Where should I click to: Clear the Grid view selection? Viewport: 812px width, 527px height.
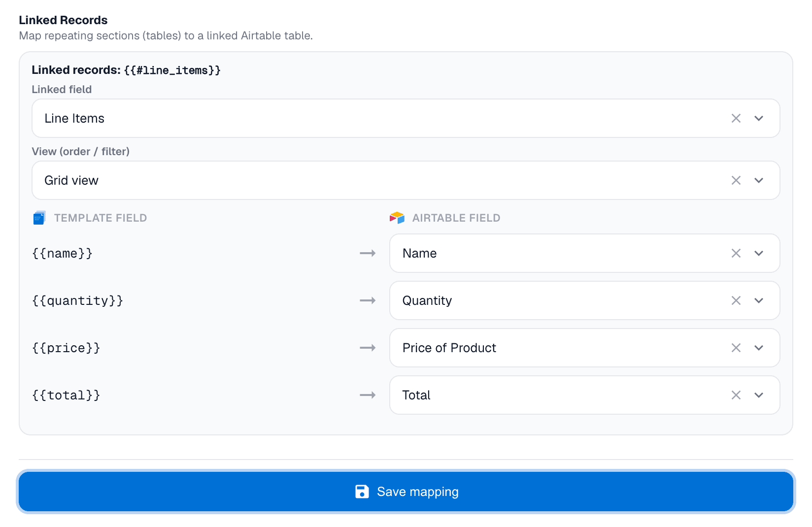(736, 180)
